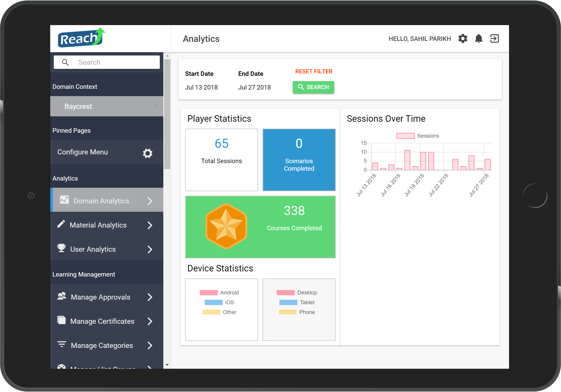The width and height of the screenshot is (561, 392).
Task: Click the Domain Analytics chart icon
Action: pyautogui.click(x=64, y=200)
